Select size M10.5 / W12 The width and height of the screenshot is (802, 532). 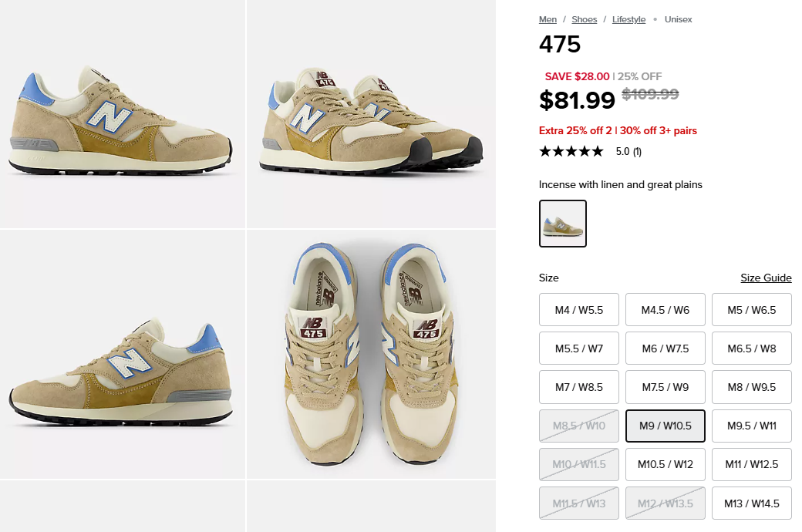pyautogui.click(x=665, y=464)
